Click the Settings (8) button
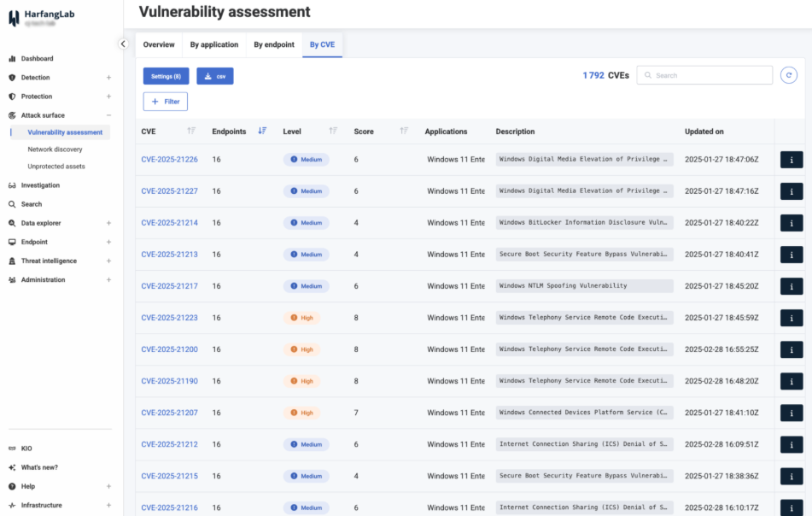 click(x=166, y=76)
